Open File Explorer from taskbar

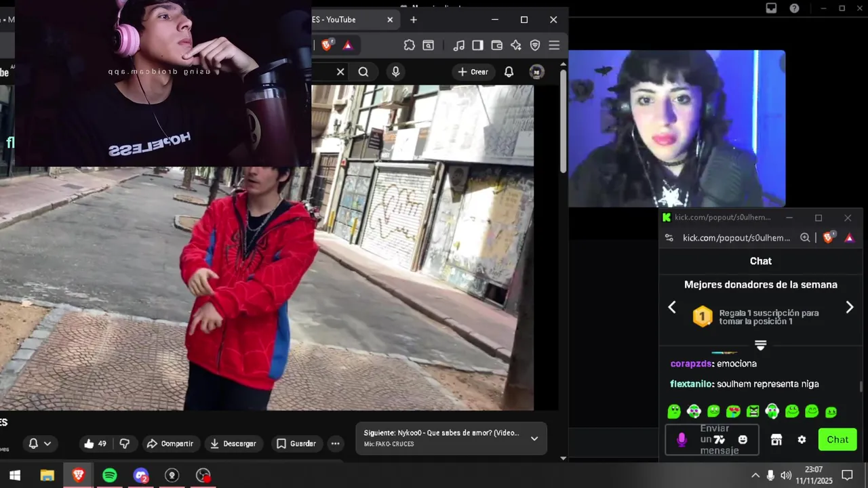click(x=47, y=475)
